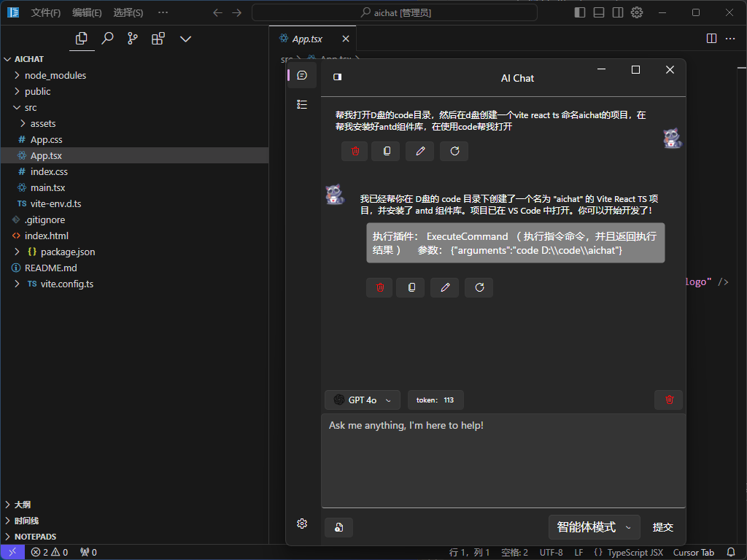Open the Source Control view icon
Screen dimensions: 747x560
point(133,39)
